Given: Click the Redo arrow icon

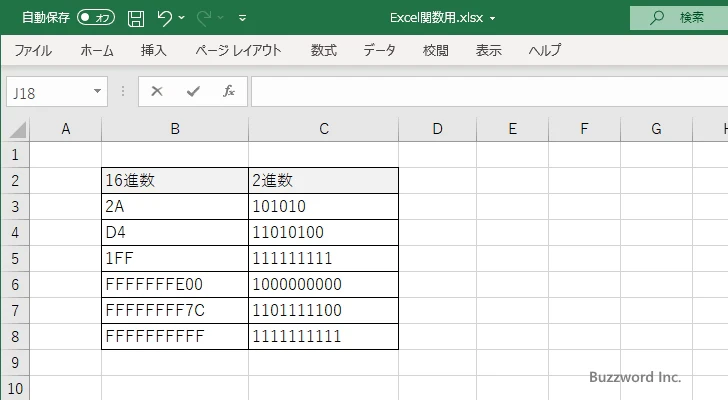Looking at the screenshot, I should pos(205,18).
